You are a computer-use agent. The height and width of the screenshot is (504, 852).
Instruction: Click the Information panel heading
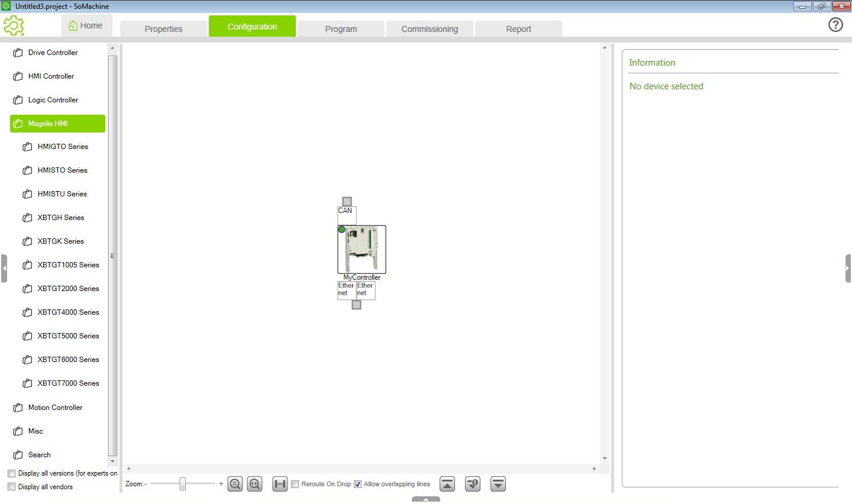(652, 63)
